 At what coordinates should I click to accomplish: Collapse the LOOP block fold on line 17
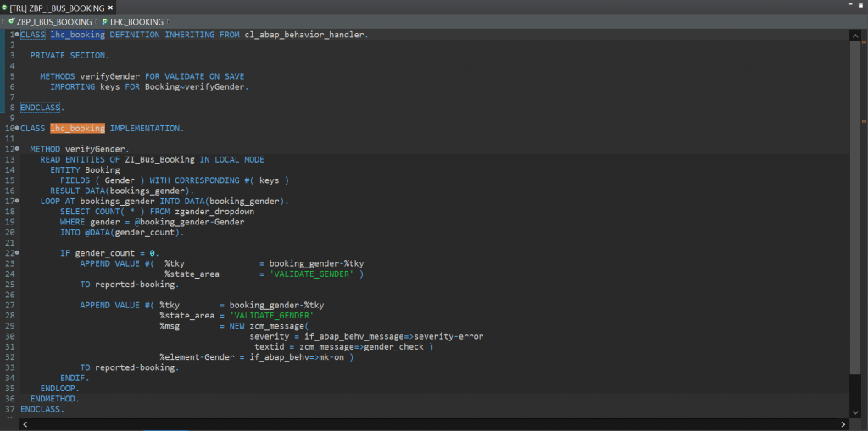(17, 201)
